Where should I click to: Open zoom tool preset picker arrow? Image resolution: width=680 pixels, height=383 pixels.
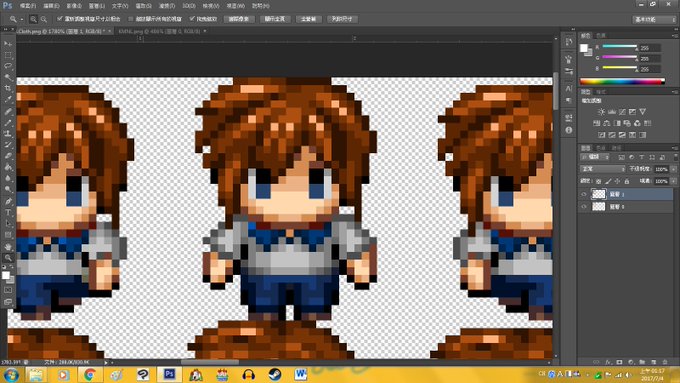click(22, 20)
